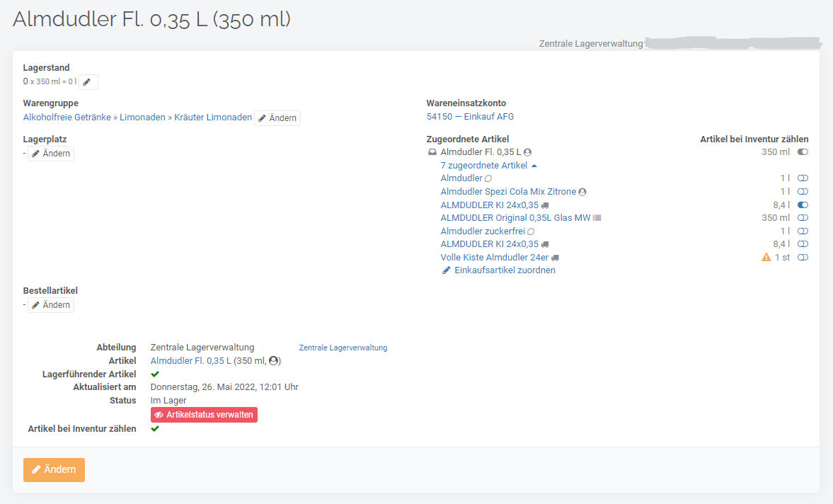Open the Kräuter Limonaden category link

(213, 118)
